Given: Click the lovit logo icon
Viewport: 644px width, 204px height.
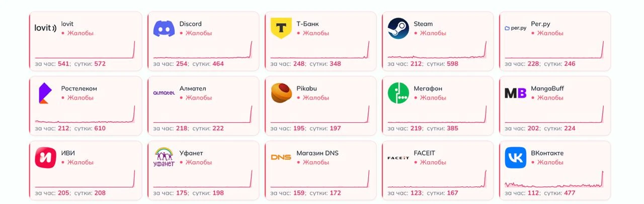Looking at the screenshot, I should pos(45,28).
